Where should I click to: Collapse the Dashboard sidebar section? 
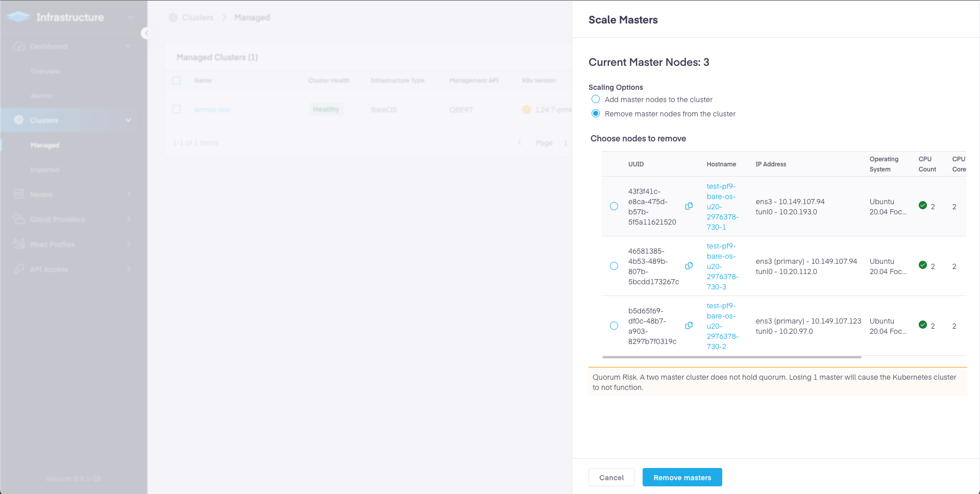tap(128, 46)
